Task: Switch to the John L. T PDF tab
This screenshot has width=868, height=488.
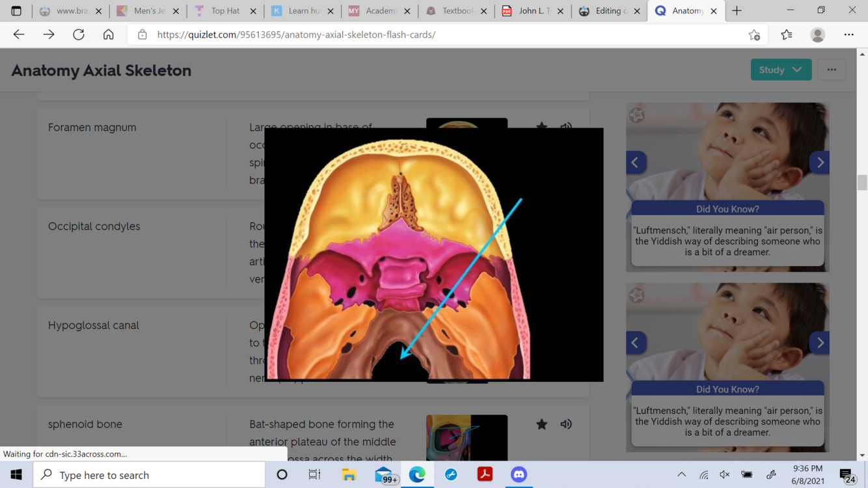Action: point(534,10)
